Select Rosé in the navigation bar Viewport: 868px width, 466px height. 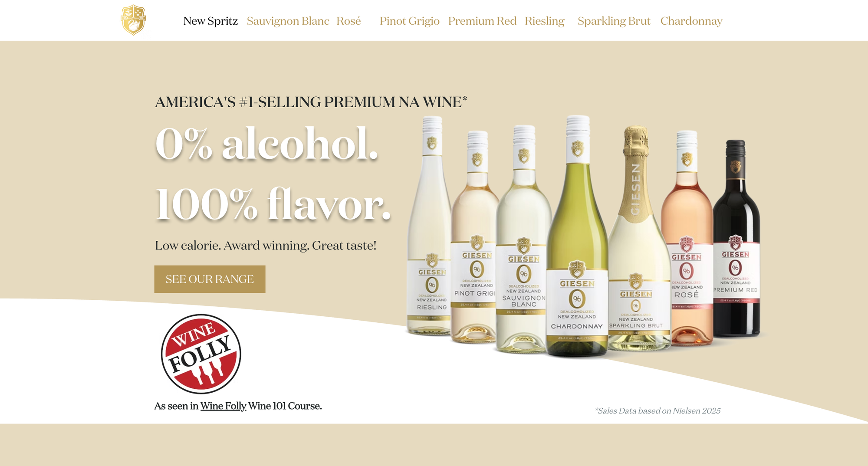pos(349,21)
